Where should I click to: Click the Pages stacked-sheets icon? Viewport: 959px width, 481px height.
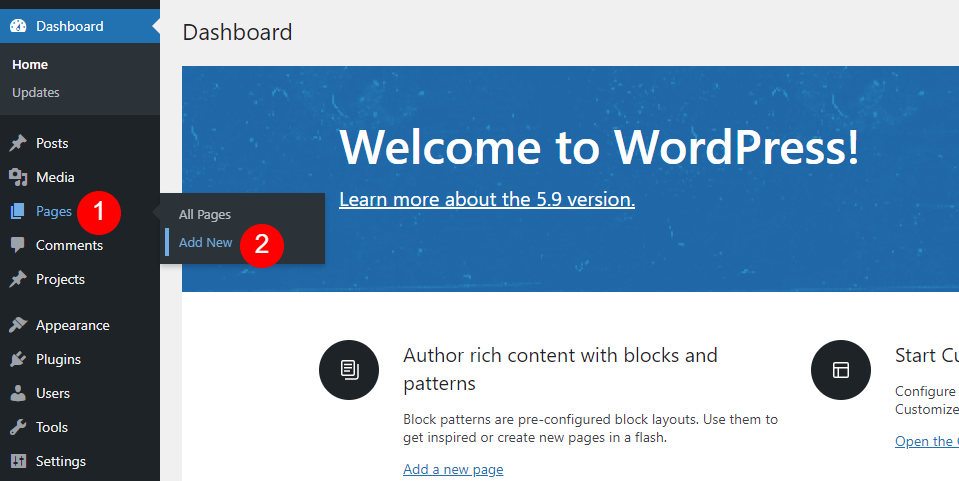[x=18, y=211]
